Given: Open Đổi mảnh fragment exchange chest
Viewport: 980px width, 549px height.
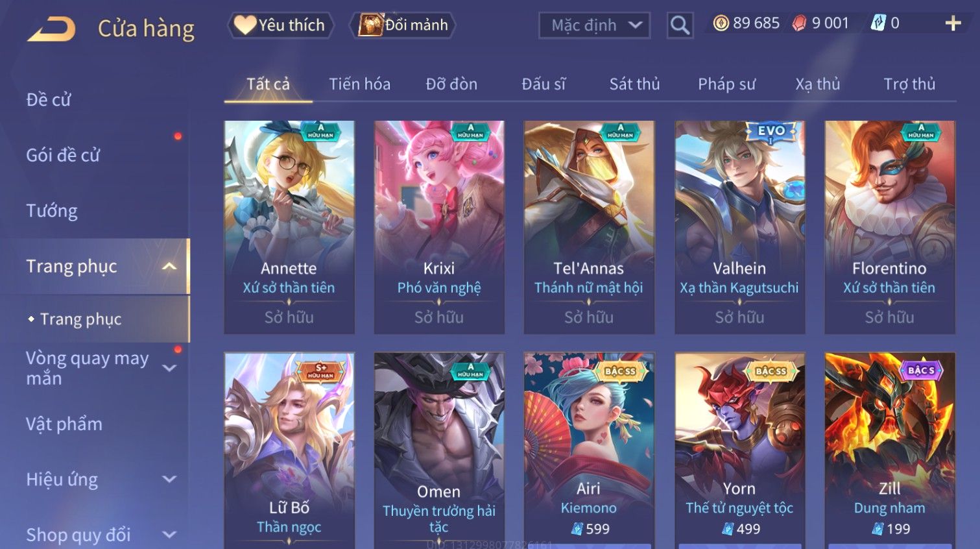Looking at the screenshot, I should tap(403, 25).
